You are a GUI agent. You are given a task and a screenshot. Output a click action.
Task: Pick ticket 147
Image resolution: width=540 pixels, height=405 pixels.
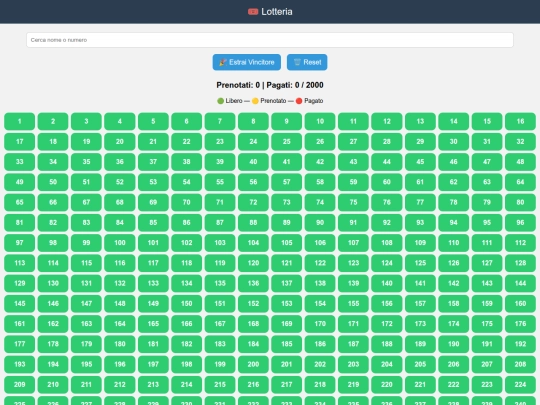[86, 303]
